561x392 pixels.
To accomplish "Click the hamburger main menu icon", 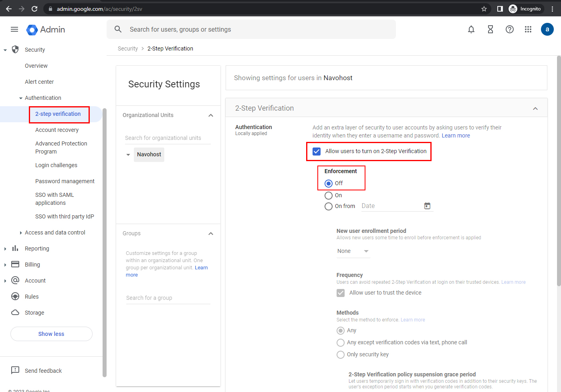I will tap(14, 29).
